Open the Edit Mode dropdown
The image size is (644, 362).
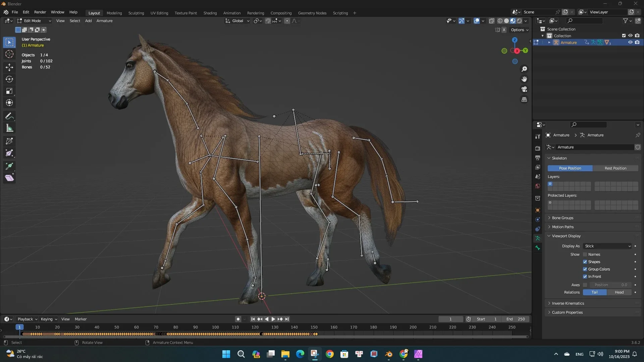34,21
